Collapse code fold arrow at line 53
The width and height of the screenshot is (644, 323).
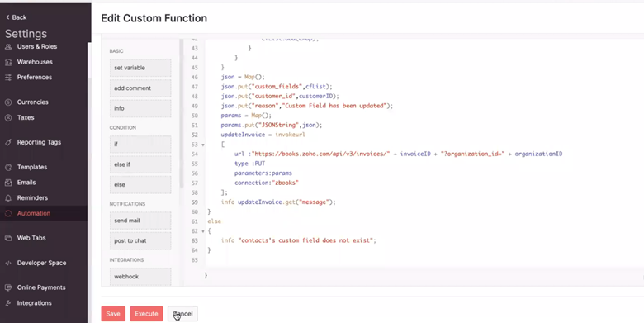203,145
